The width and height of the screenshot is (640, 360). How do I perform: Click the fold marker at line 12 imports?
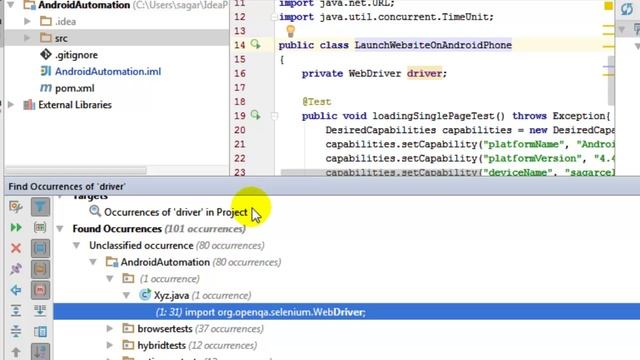(275, 17)
